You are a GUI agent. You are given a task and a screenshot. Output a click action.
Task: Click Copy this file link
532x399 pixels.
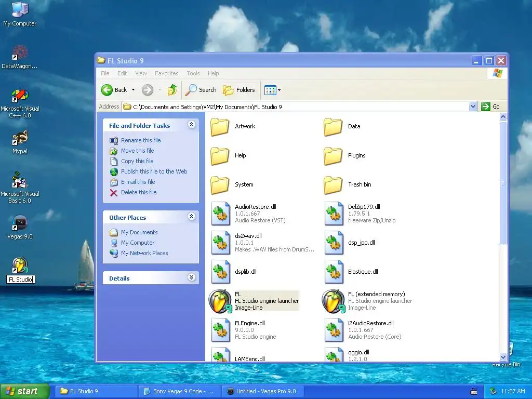[137, 161]
